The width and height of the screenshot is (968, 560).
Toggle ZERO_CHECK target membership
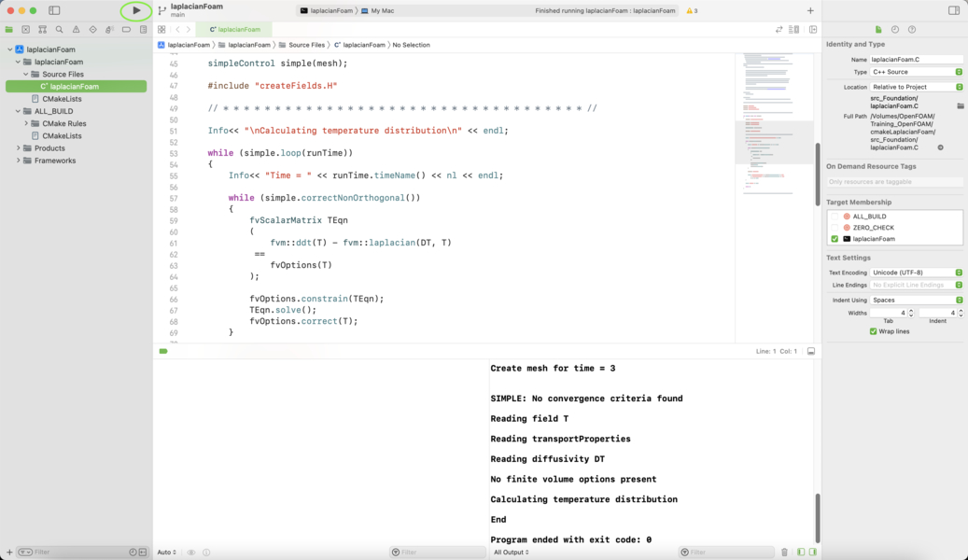(x=835, y=228)
